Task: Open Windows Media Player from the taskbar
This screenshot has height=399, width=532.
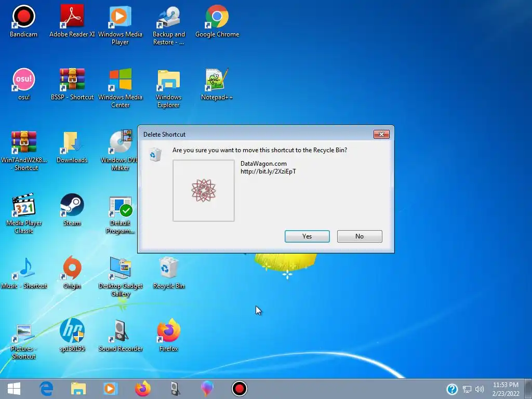Action: point(110,389)
